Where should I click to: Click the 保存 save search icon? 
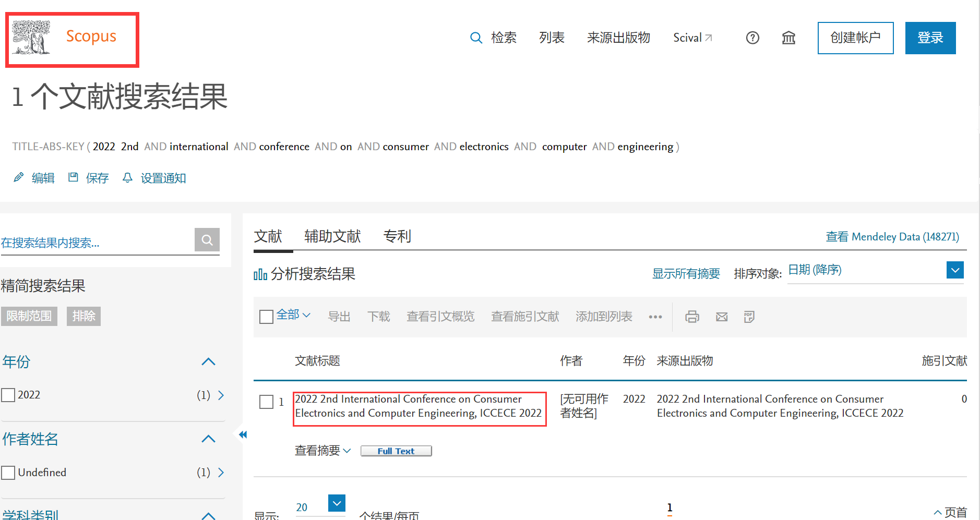(x=73, y=178)
